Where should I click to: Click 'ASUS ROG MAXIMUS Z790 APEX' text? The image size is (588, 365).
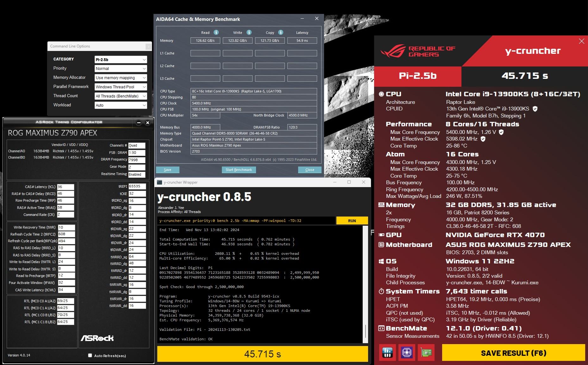pos(508,245)
